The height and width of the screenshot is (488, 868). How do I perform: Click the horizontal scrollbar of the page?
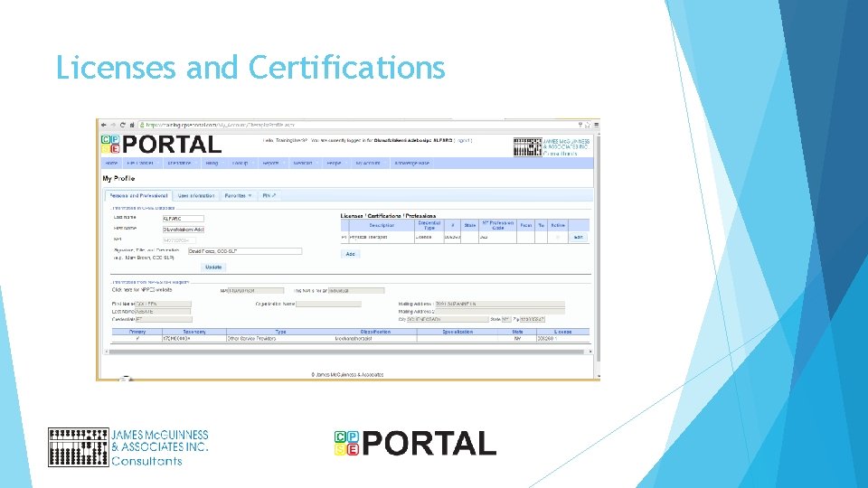tap(346, 352)
